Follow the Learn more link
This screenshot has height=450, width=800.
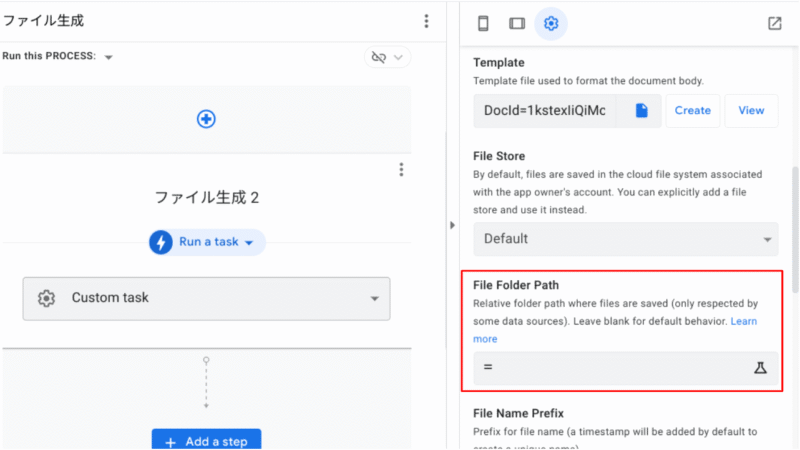click(x=743, y=321)
